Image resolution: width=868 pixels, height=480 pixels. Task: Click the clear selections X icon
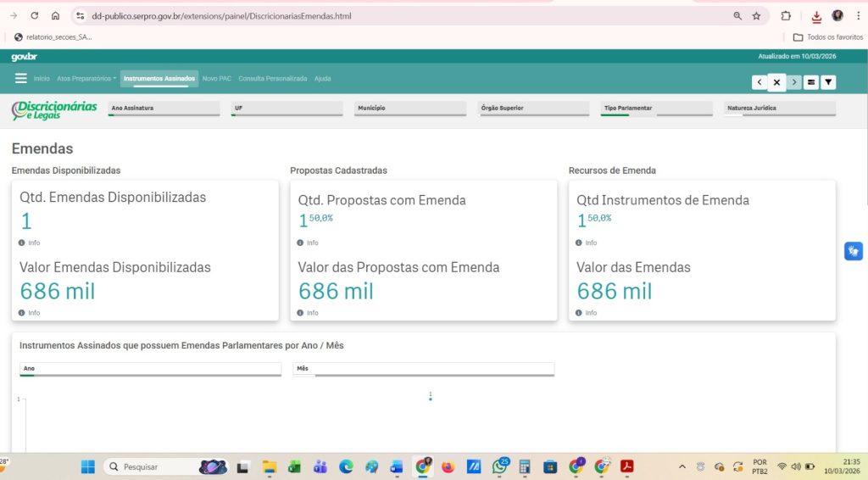pyautogui.click(x=776, y=82)
